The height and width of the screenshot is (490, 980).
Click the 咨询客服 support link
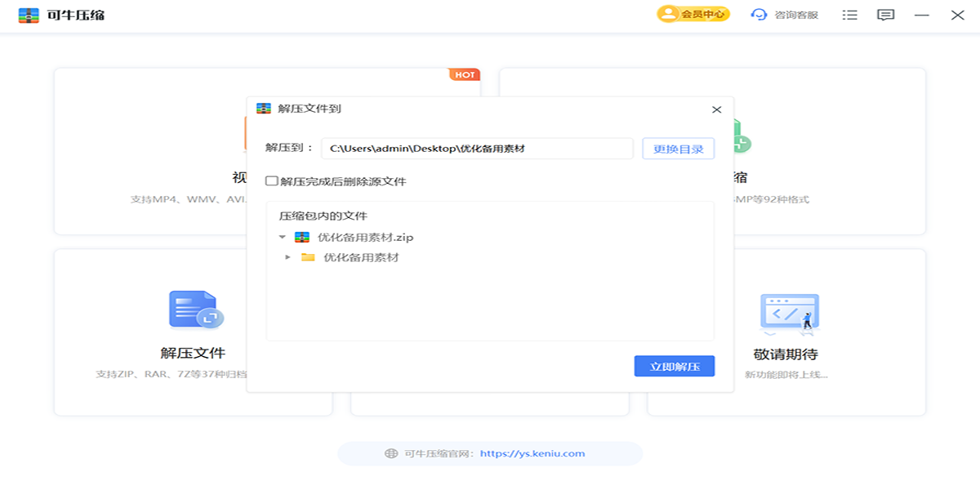pyautogui.click(x=785, y=15)
